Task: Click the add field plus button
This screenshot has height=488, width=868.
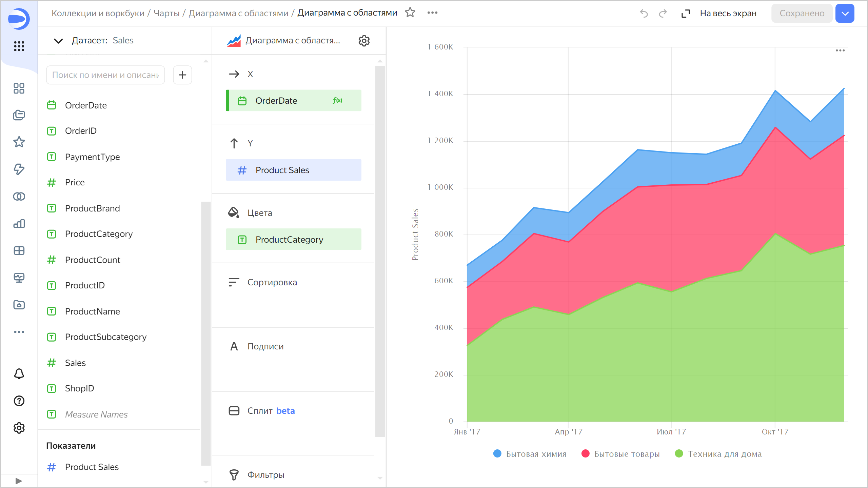Action: coord(182,75)
